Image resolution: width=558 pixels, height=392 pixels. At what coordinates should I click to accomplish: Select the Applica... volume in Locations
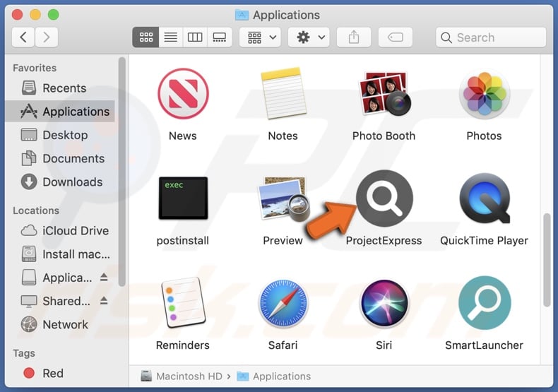click(x=57, y=278)
